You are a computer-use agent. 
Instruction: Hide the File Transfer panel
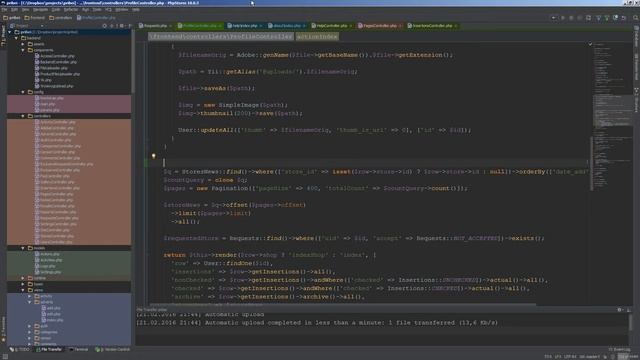pyautogui.click(x=628, y=310)
